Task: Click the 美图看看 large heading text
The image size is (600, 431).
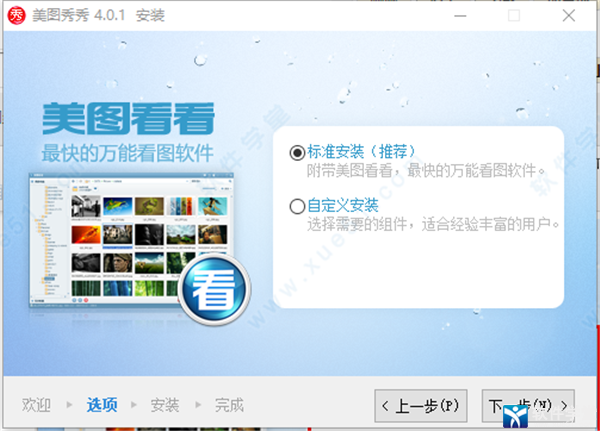Action: point(128,119)
